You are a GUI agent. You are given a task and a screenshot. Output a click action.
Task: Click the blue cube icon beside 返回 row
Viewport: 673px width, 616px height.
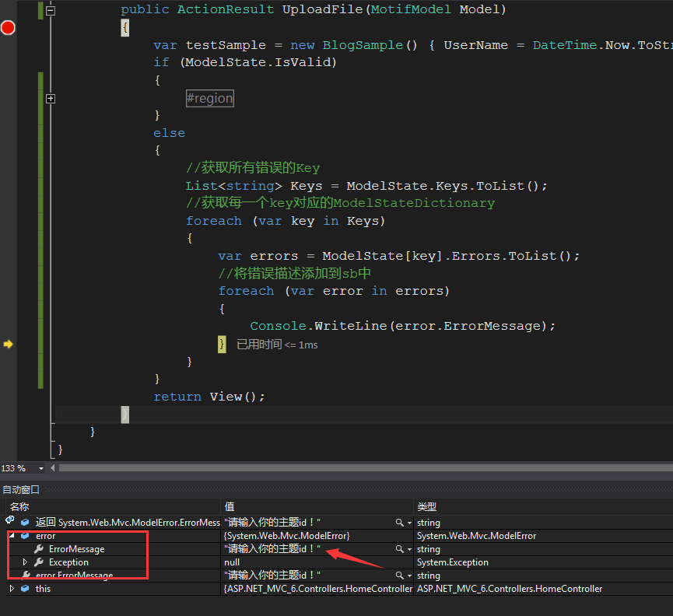tap(25, 523)
